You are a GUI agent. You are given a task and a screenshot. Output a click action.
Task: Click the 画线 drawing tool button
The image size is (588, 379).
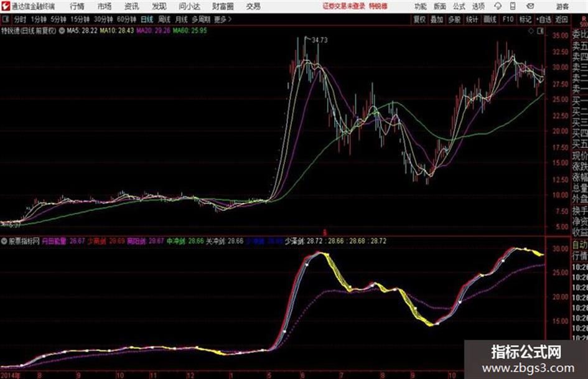tap(490, 19)
